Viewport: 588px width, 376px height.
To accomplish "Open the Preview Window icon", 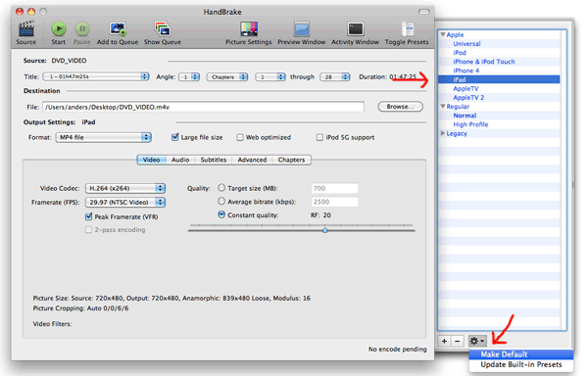I will click(302, 29).
